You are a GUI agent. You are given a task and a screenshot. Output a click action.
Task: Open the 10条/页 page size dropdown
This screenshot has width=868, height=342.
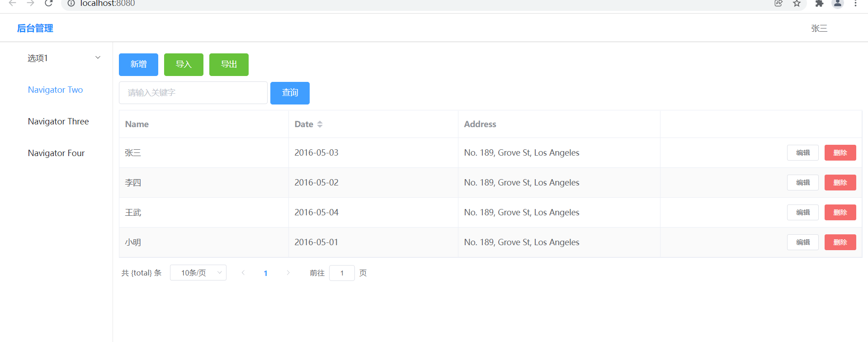pos(198,273)
